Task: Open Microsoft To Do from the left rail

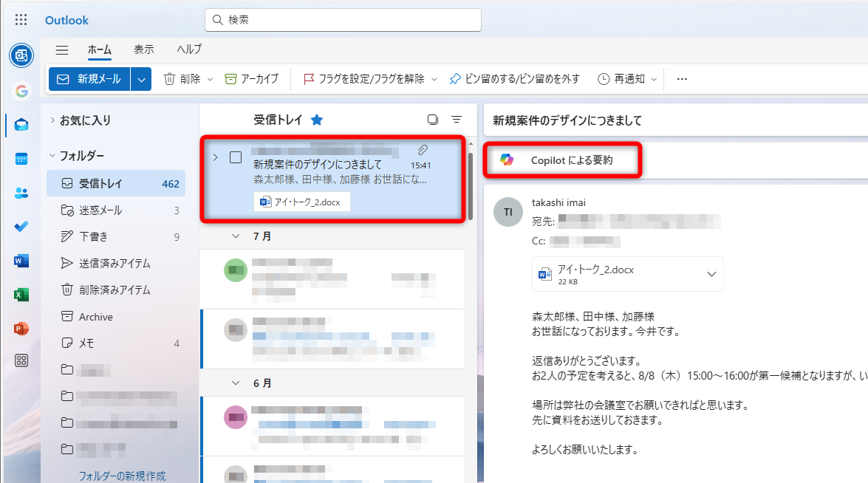Action: (21, 226)
